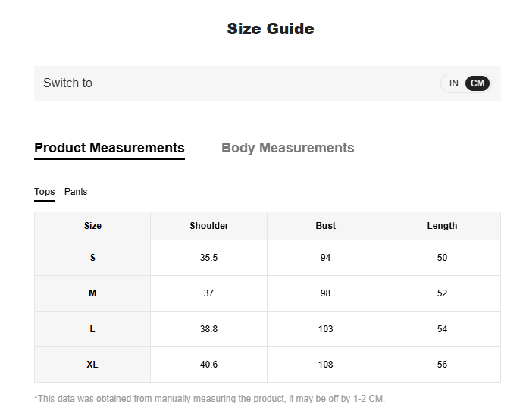Click the Bust column header
The height and width of the screenshot is (420, 523).
pyautogui.click(x=325, y=226)
